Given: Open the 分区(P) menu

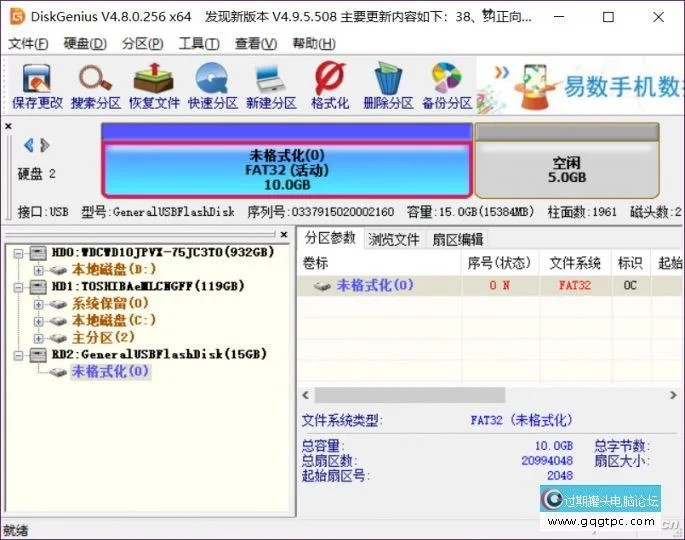Looking at the screenshot, I should pos(142,44).
